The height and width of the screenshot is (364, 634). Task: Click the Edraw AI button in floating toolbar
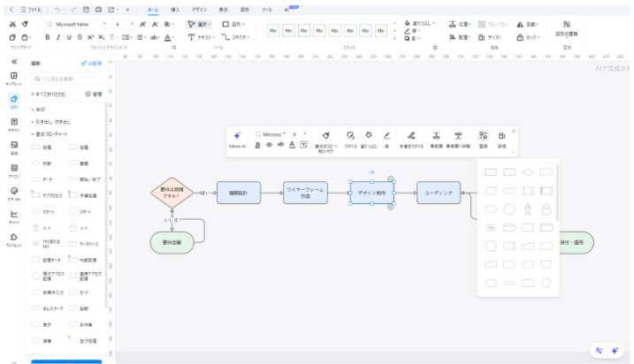click(237, 138)
